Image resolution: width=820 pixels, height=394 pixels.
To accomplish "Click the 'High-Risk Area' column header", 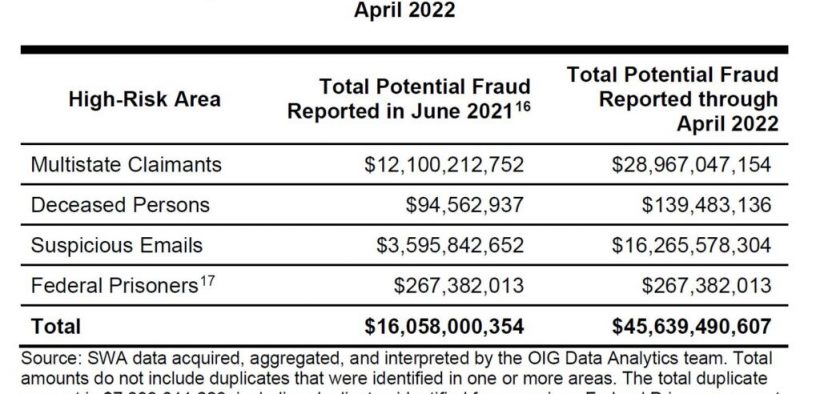I will [144, 99].
